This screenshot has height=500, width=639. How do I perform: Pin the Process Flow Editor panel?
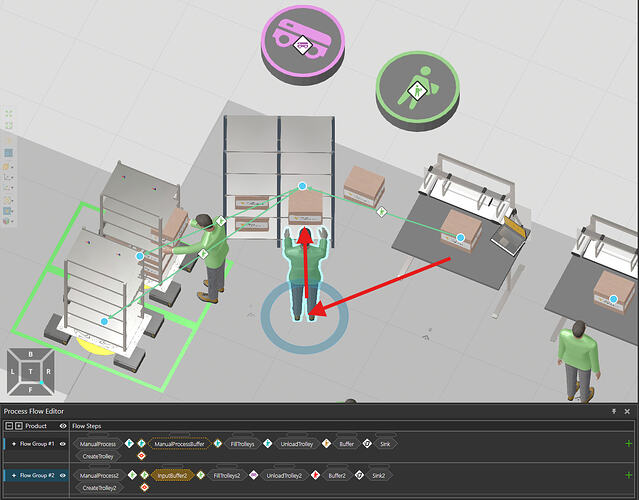click(614, 412)
